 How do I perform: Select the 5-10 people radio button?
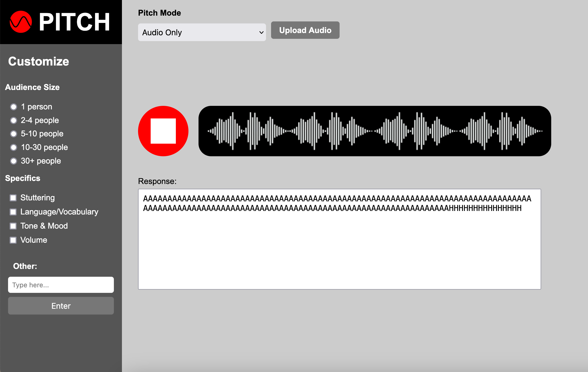click(14, 134)
